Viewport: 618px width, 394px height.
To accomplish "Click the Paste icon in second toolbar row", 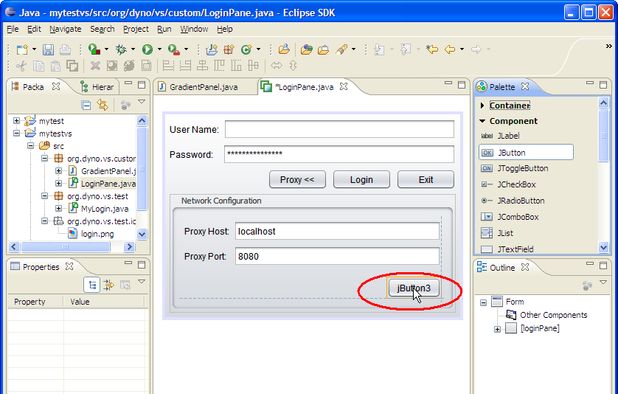I will pyautogui.click(x=55, y=66).
